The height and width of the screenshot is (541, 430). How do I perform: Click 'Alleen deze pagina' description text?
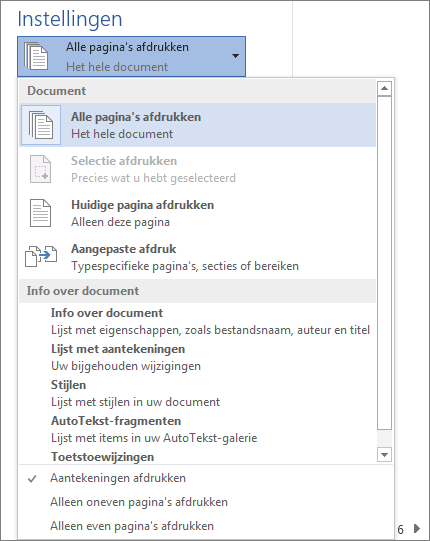coord(120,222)
